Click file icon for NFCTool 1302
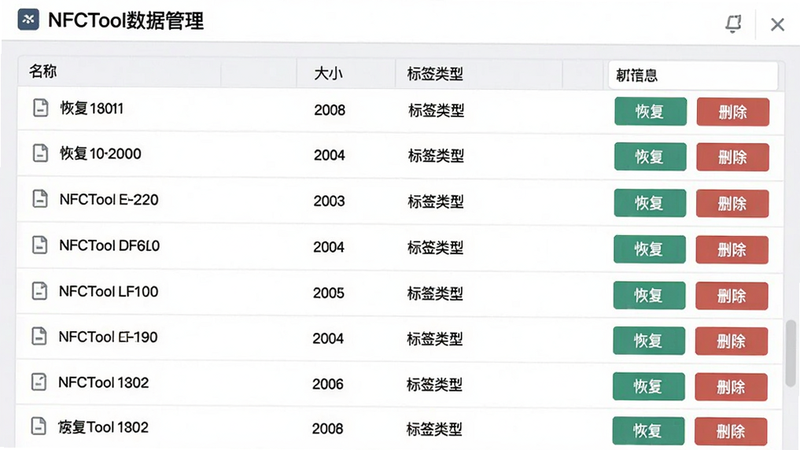Image resolution: width=800 pixels, height=450 pixels. [39, 382]
